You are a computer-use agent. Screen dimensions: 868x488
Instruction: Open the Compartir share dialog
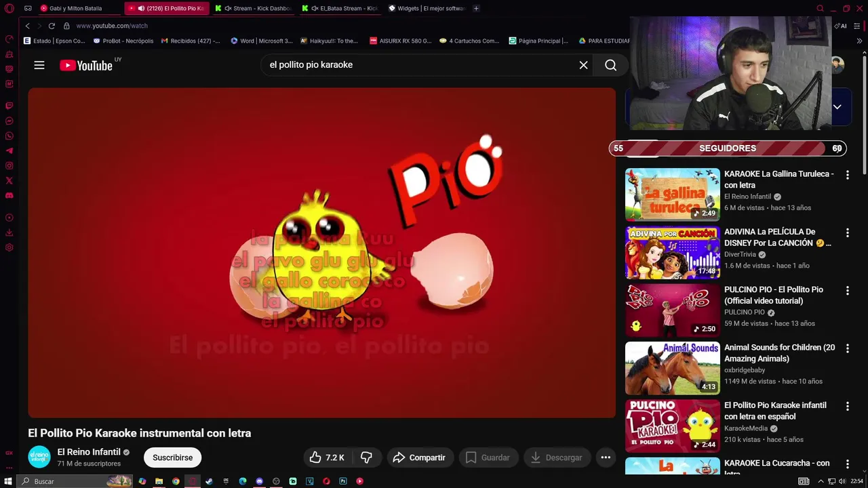pos(420,457)
